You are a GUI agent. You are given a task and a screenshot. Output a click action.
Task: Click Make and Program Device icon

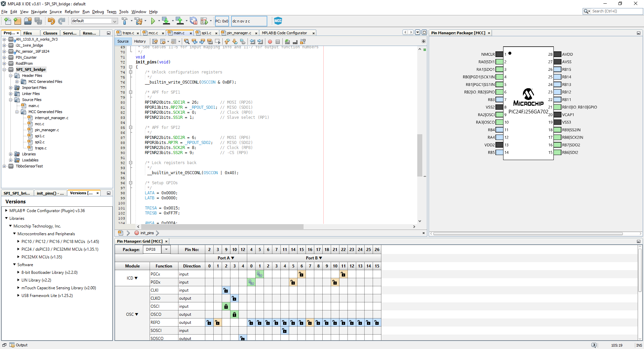166,21
